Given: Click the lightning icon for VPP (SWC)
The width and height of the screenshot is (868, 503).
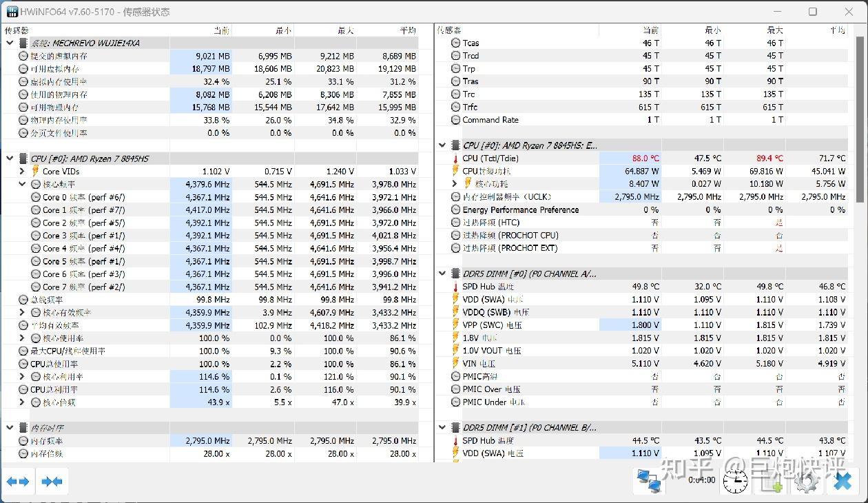Looking at the screenshot, I should (x=455, y=325).
